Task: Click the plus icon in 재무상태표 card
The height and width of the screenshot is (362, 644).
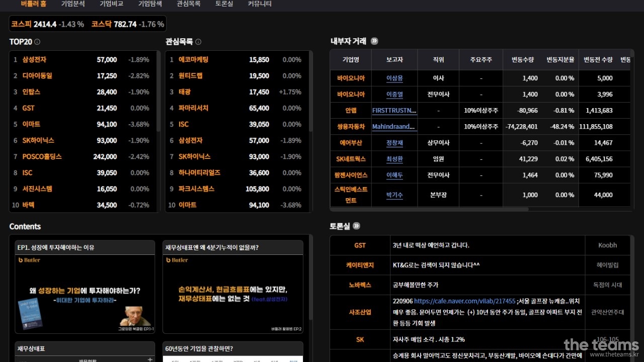Action: click(x=149, y=359)
